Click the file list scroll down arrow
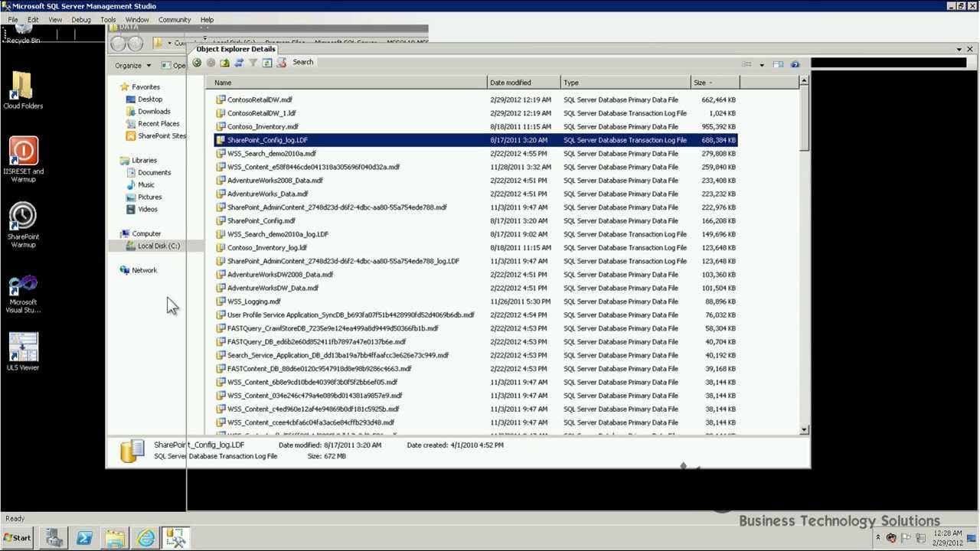 tap(804, 430)
